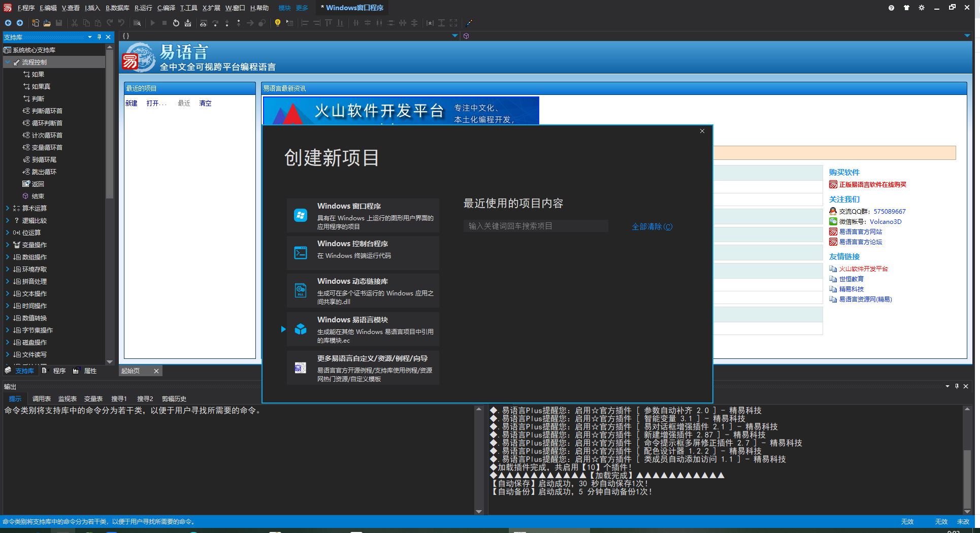Toggle the pin on the 输出 panel
Screen dimensions: 980x533
957,386
